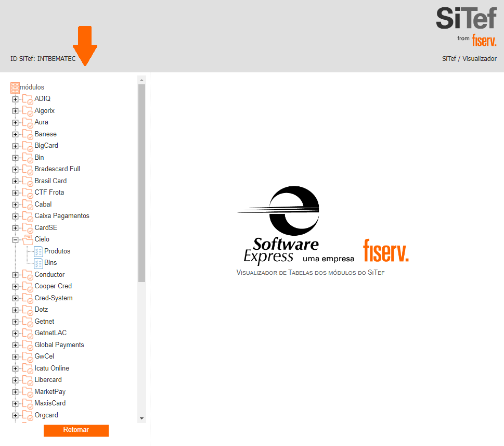The image size is (504, 446).
Task: Click the BigCard folder icon
Action: pos(28,147)
